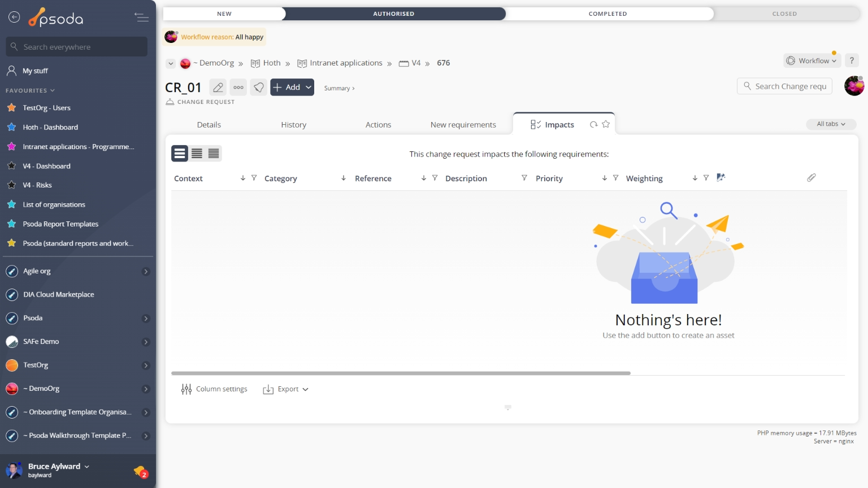Expand the Agile org organisation
868x488 pixels.
click(146, 272)
